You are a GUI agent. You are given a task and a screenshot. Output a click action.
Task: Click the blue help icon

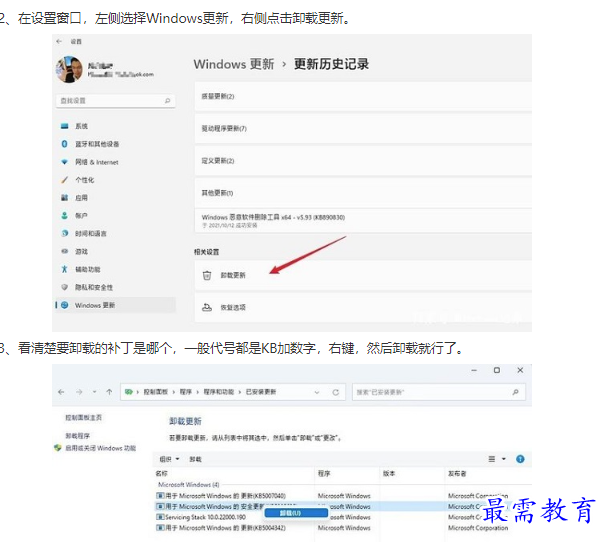tap(520, 459)
